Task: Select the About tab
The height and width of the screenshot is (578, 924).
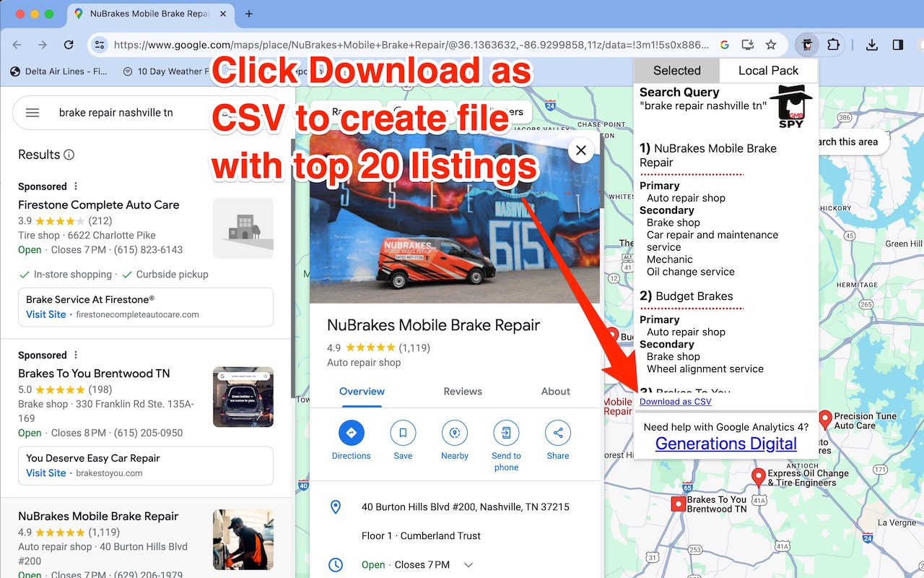Action: [x=555, y=391]
